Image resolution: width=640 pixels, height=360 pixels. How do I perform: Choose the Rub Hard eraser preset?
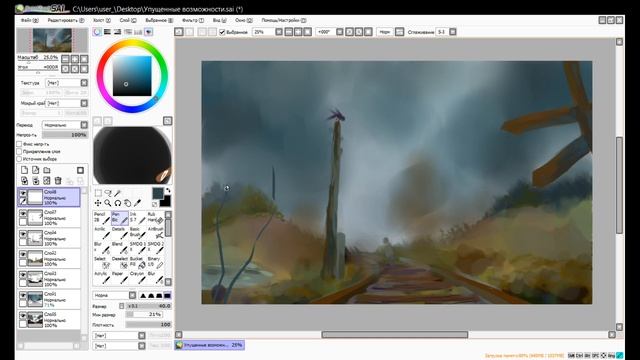coord(156,218)
